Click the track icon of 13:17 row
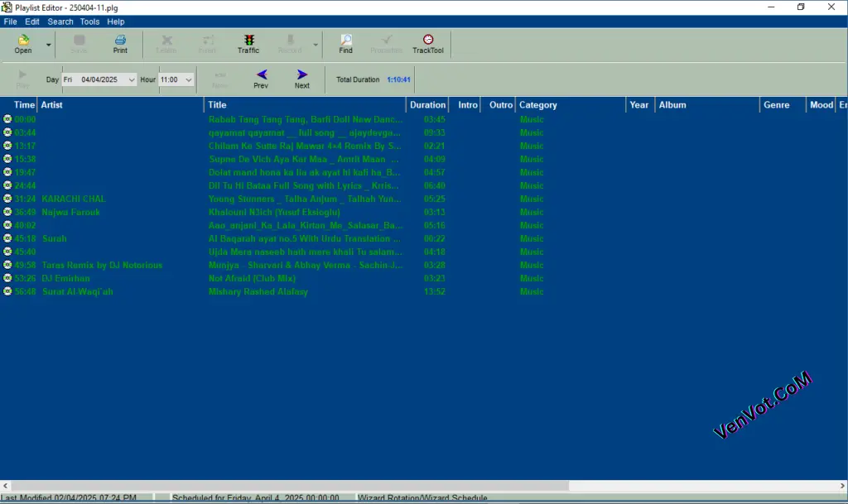The height and width of the screenshot is (504, 848). [7, 146]
